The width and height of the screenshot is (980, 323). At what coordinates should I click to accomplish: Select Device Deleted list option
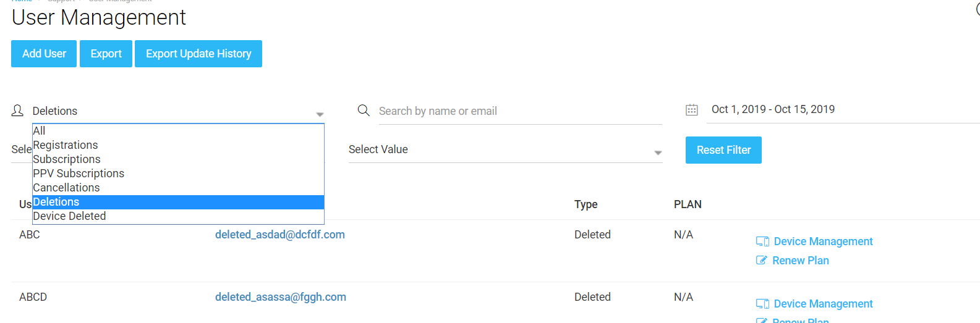click(178, 216)
